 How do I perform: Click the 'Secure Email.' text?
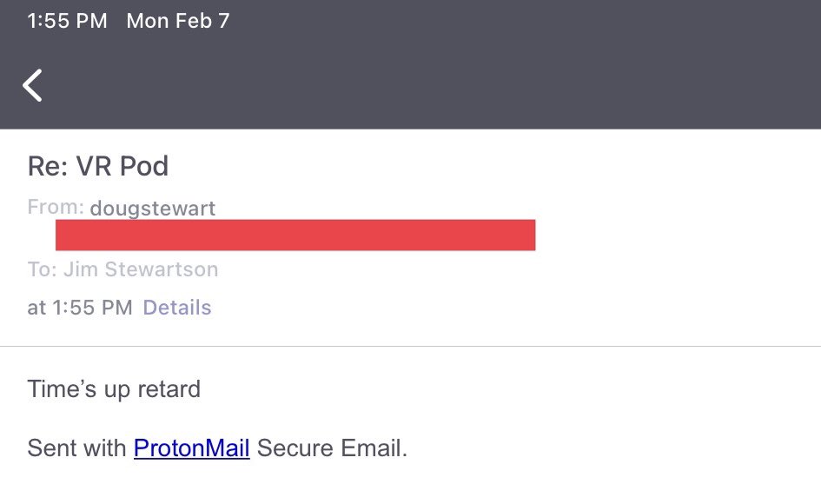[x=332, y=448]
